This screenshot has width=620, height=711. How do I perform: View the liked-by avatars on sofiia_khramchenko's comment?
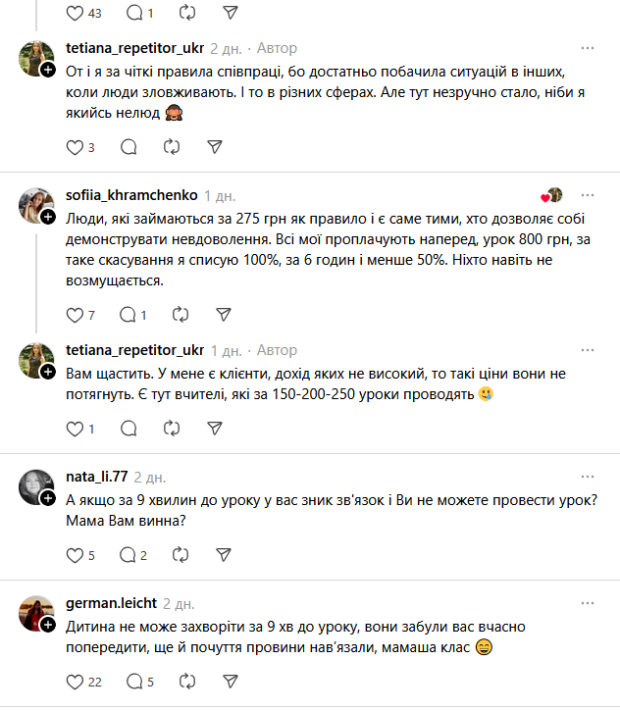552,195
